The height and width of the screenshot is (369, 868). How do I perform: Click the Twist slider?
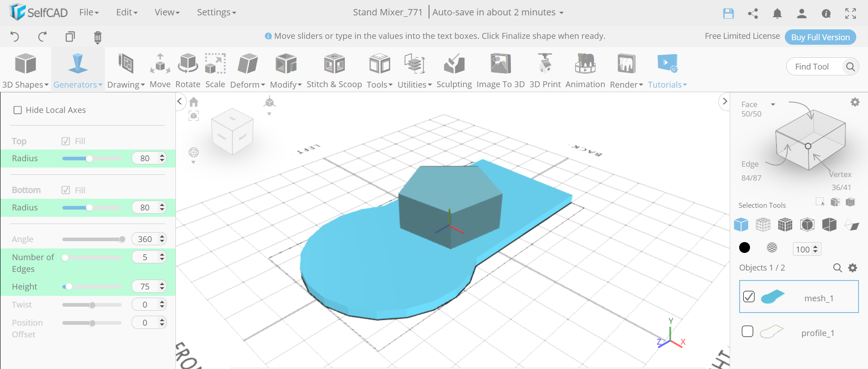pyautogui.click(x=92, y=305)
